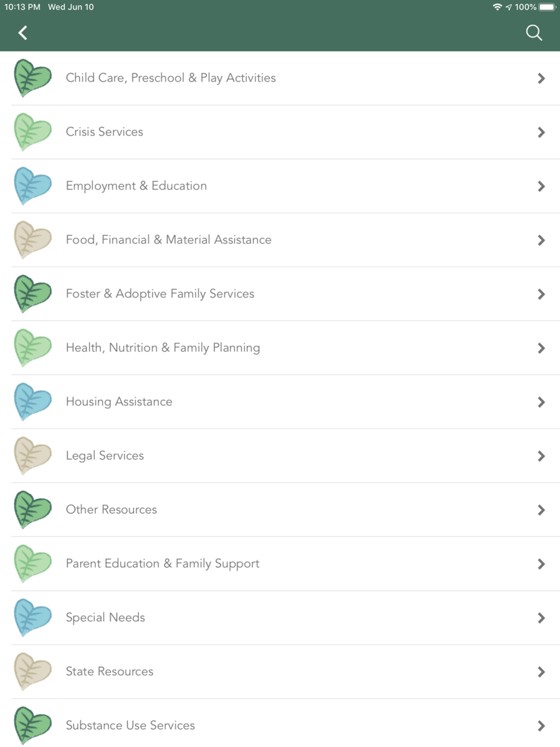Tap the heart leaf icon beside Crisis Services
This screenshot has height=747, width=560.
32,132
